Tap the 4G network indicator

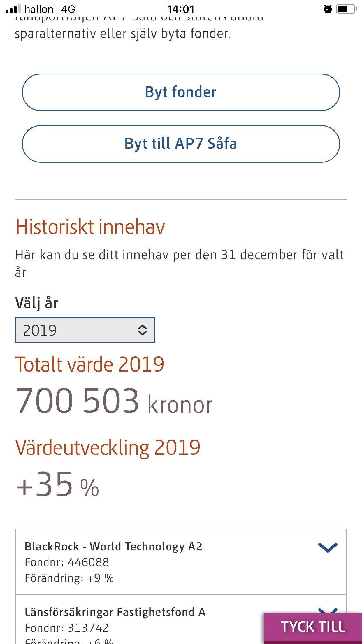[68, 9]
